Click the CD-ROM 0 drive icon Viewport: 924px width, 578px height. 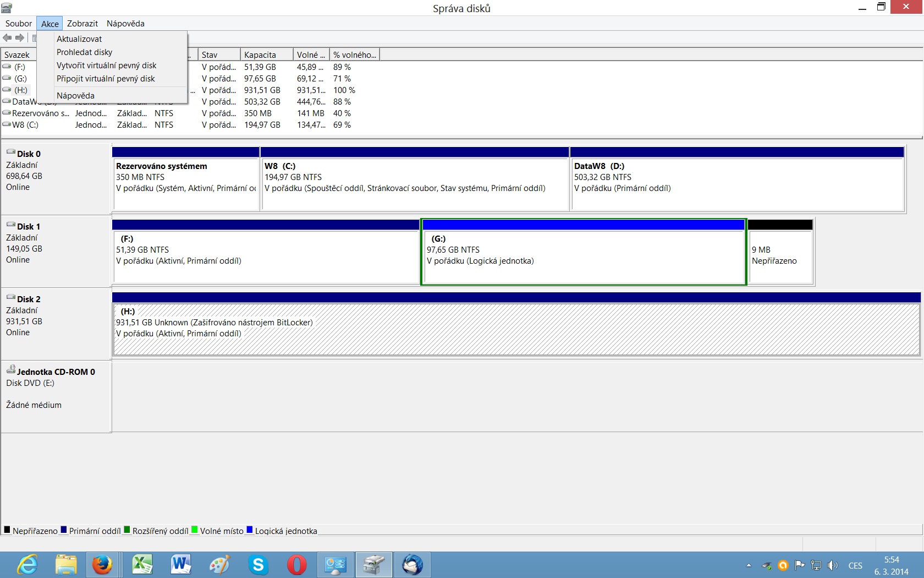[11, 369]
